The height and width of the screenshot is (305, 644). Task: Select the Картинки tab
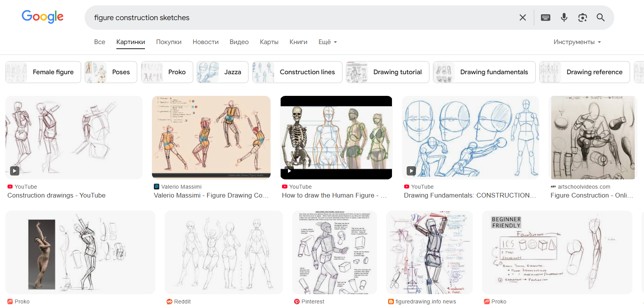pos(131,42)
